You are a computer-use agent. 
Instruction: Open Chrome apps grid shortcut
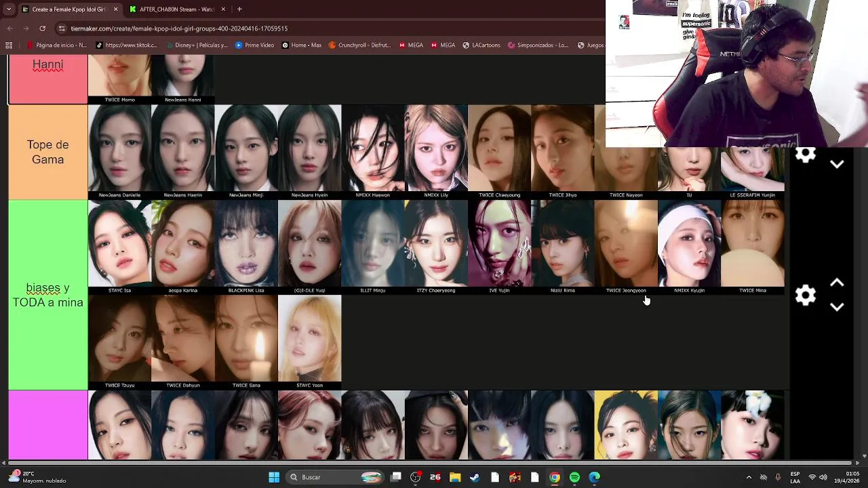click(9, 45)
